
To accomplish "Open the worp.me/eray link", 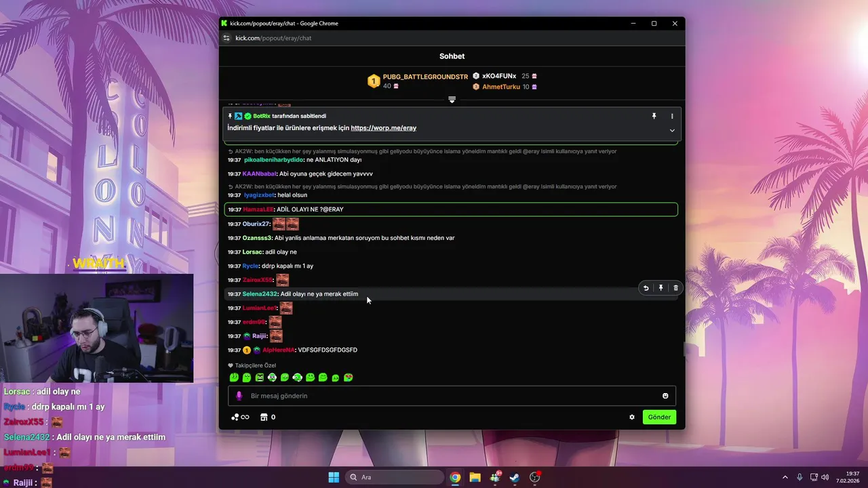I will [383, 128].
